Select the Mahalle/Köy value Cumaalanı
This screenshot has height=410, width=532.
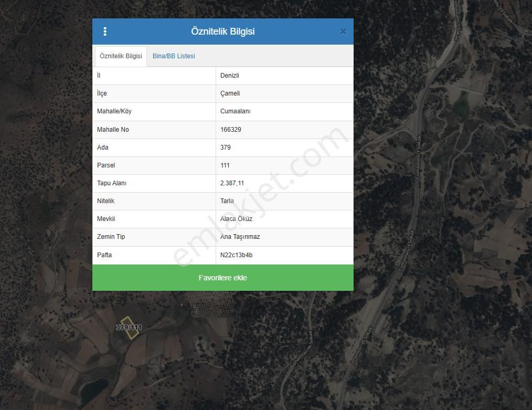[x=236, y=111]
